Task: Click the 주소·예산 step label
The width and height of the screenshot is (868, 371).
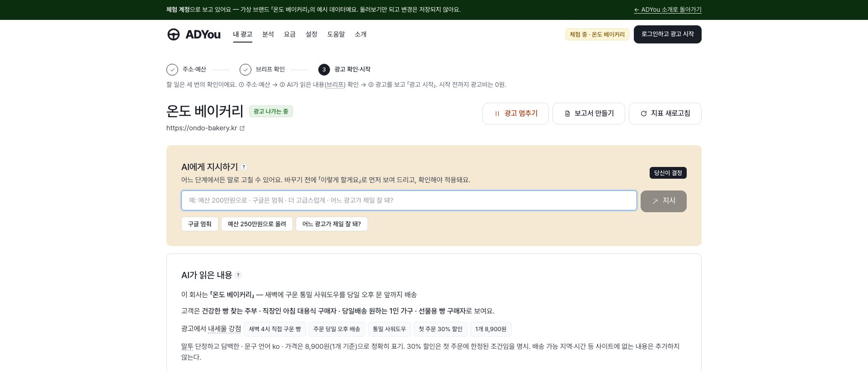Action: (194, 69)
